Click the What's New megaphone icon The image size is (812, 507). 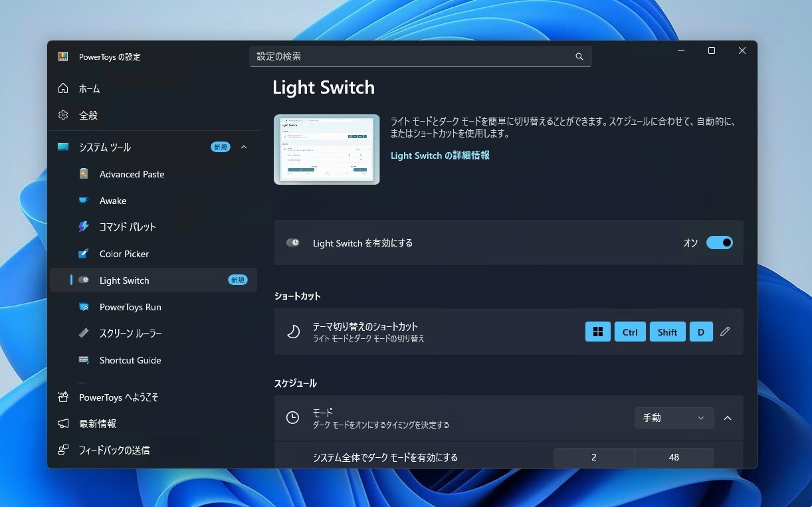click(63, 423)
